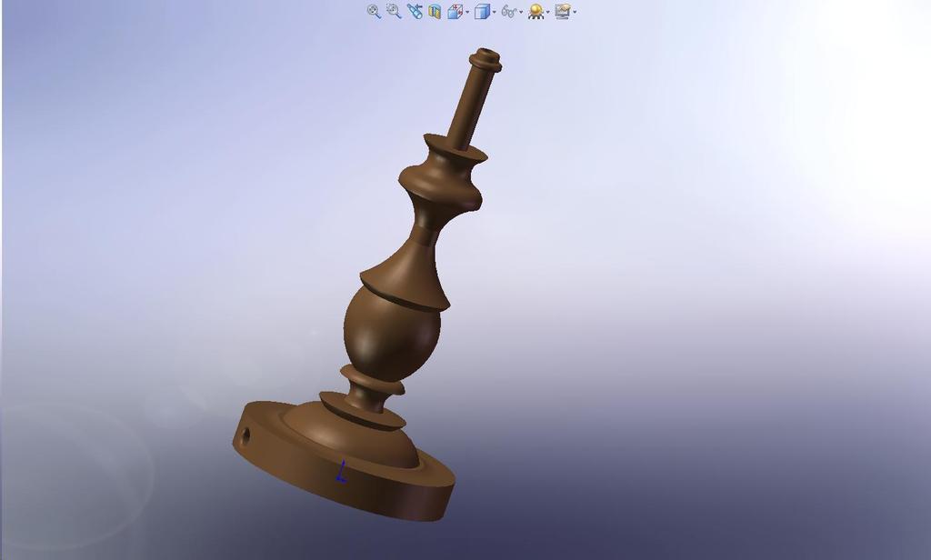Viewport: 931px width, 560px height.
Task: Click the Display Style cube icon
Action: [482, 11]
